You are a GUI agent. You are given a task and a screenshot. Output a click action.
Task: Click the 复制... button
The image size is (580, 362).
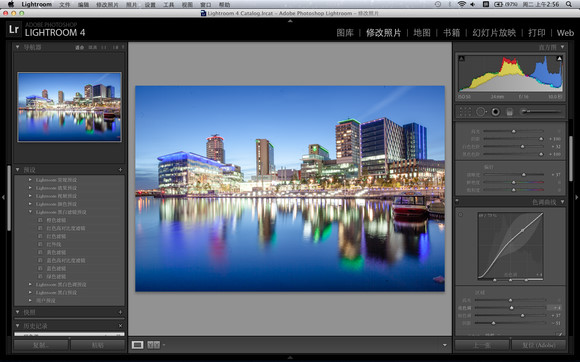click(41, 345)
